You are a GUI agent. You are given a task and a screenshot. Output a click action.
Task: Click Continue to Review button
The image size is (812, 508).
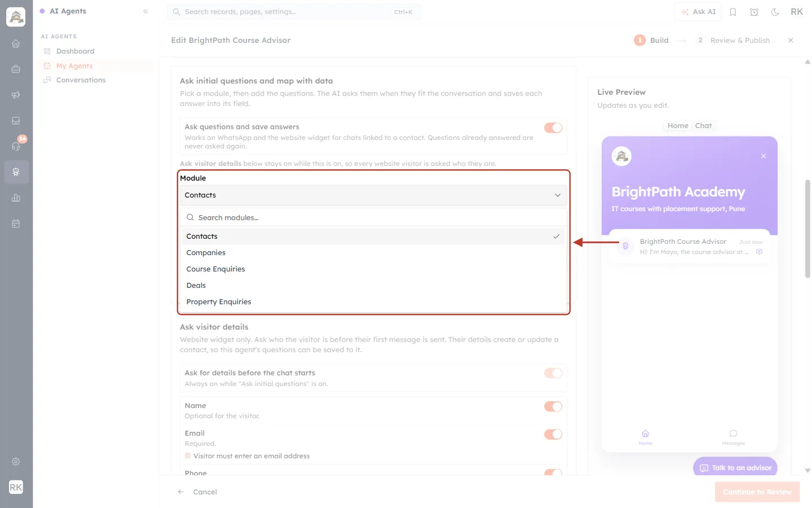(x=757, y=492)
